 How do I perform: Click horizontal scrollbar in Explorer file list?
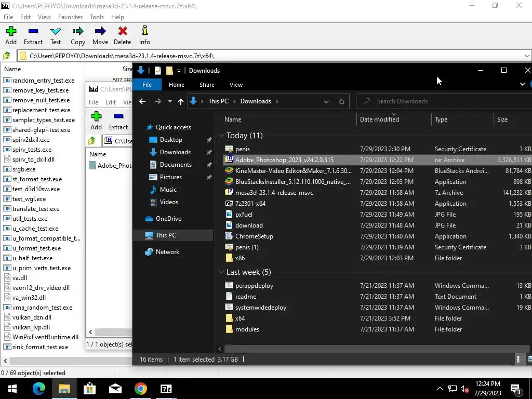point(376,349)
